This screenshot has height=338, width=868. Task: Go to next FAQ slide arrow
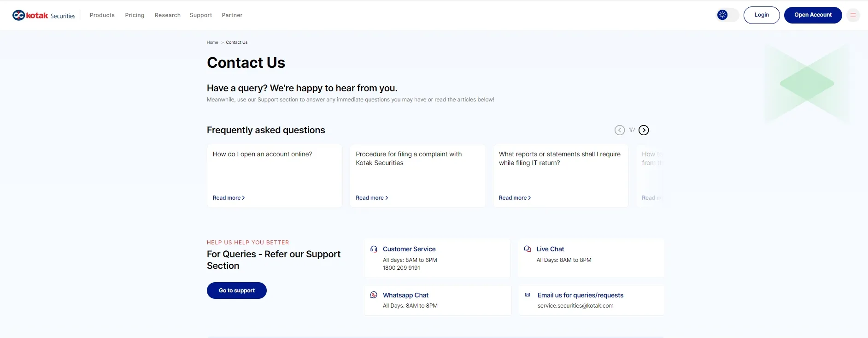coord(644,130)
